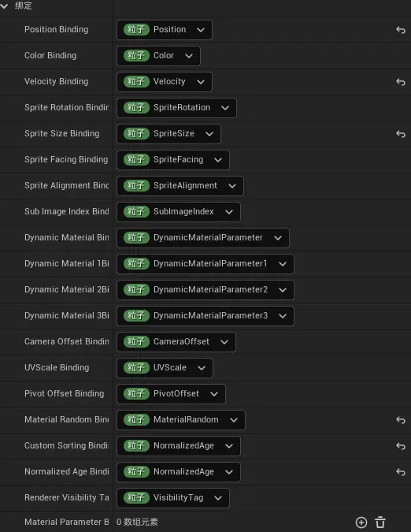The height and width of the screenshot is (532, 411).
Task: Open SpriteAlignment binding dropdown
Action: tap(180, 185)
